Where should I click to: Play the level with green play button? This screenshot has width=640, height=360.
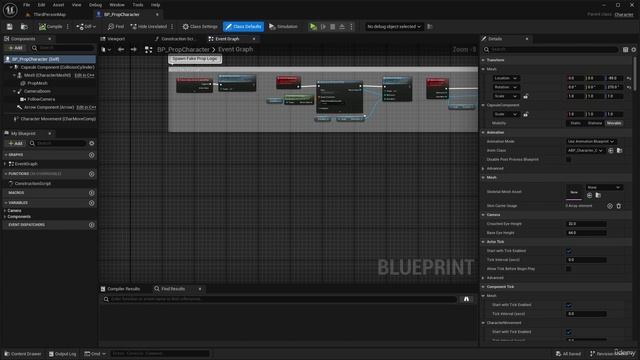tap(313, 27)
